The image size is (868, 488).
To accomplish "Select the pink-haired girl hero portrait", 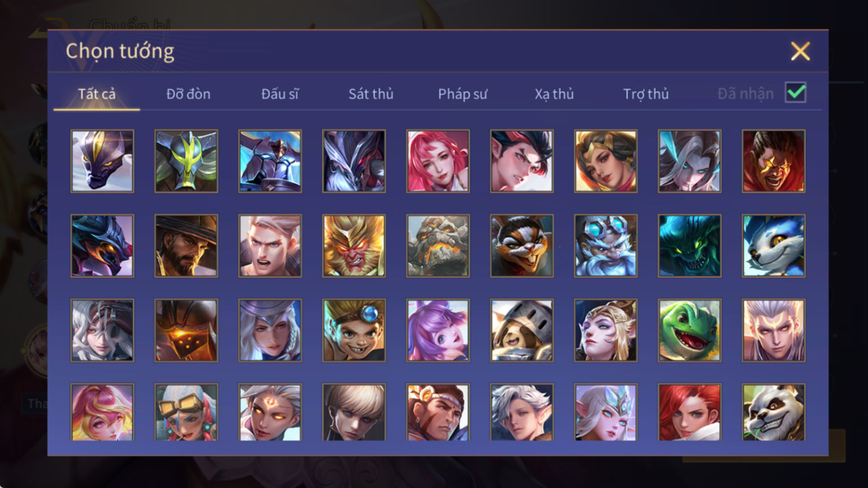I will point(438,161).
